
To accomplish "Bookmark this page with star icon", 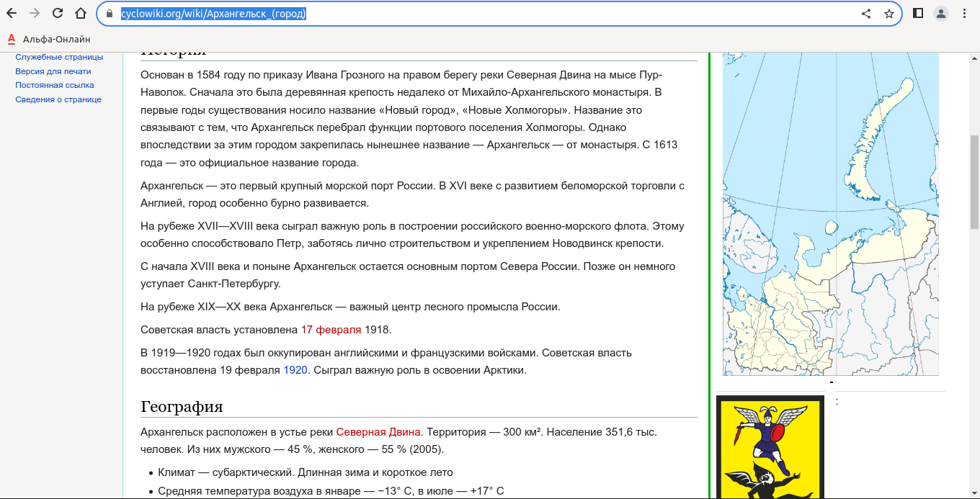I will pos(889,13).
